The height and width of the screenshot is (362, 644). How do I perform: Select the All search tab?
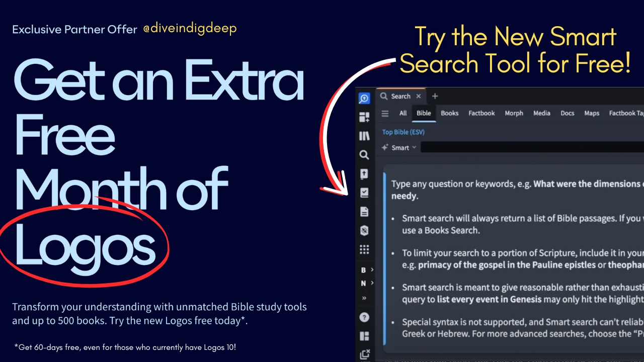pyautogui.click(x=403, y=113)
